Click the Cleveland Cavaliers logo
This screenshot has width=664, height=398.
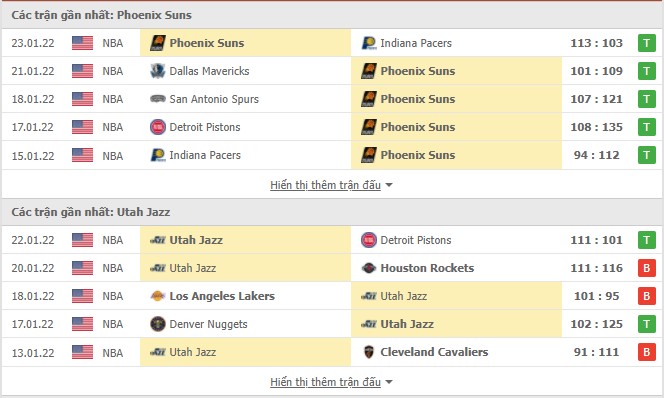pyautogui.click(x=369, y=352)
